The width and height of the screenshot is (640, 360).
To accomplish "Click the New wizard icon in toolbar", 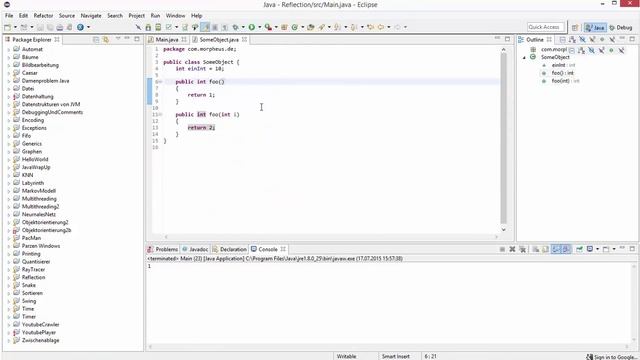I will (x=7, y=27).
